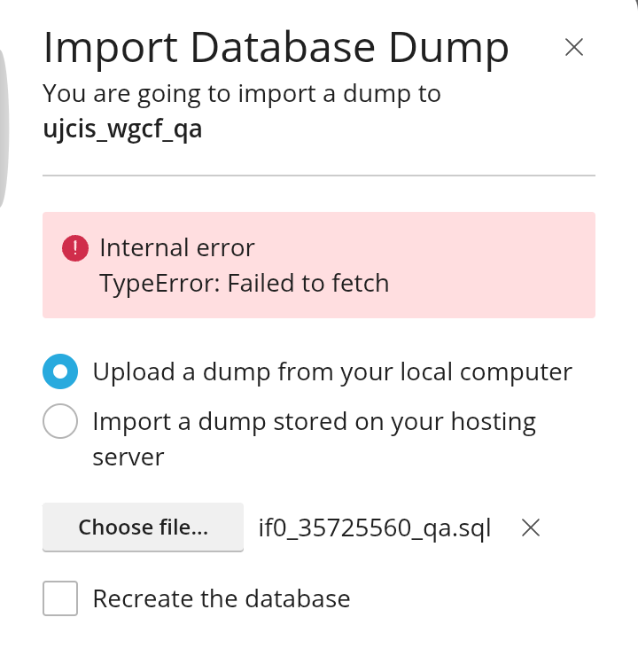638x672 pixels.
Task: Select Upload a dump from local computer radio
Action: pyautogui.click(x=60, y=371)
